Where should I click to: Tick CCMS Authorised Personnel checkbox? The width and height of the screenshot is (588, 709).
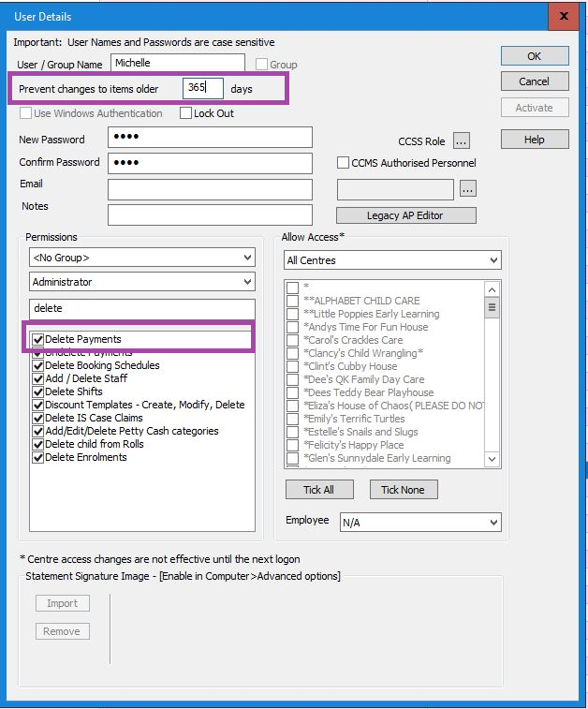pos(344,163)
